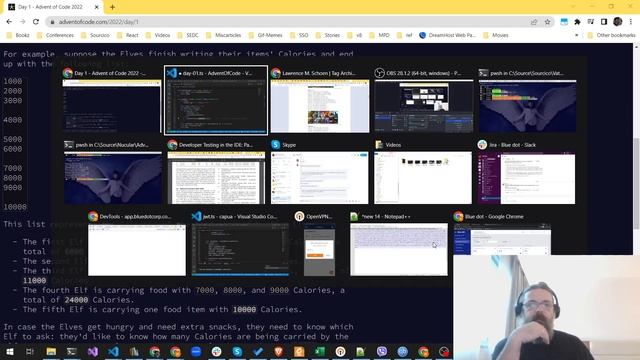Switch to Day 1 - Advent of Code 2022 window
This screenshot has height=360, width=640.
tap(112, 100)
